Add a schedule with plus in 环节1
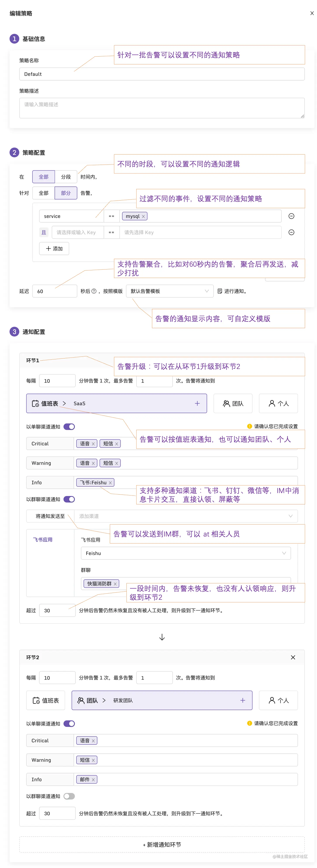This screenshot has width=317, height=868. point(197,403)
